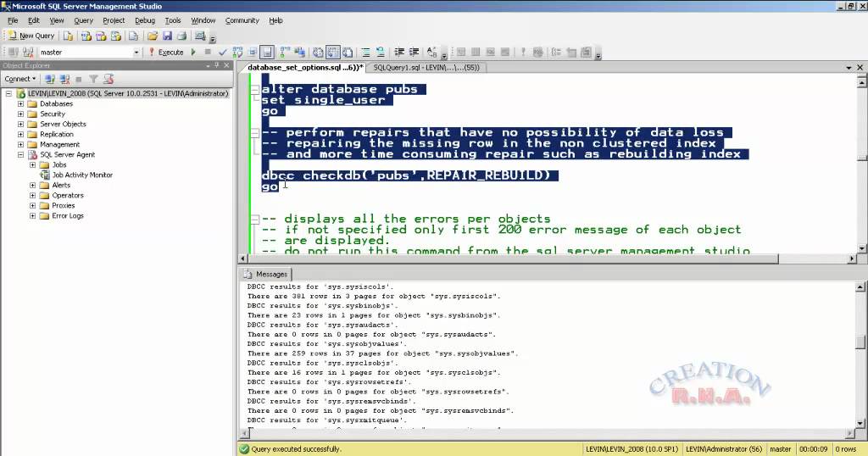Viewport: 868px width, 456px height.
Task: Click the Execute button
Action: coord(167,52)
